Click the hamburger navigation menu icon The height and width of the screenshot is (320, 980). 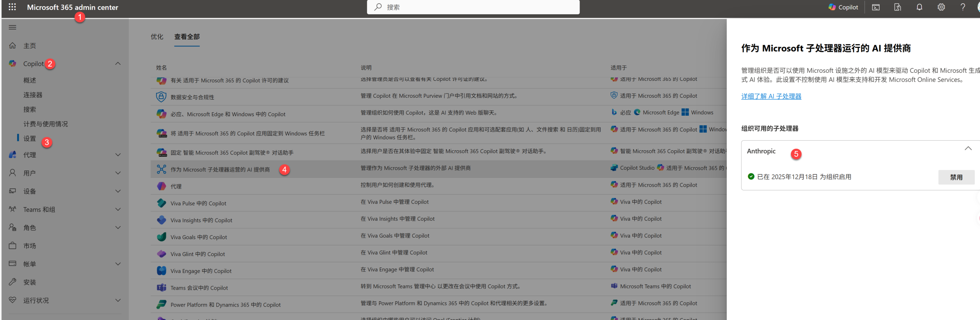click(13, 27)
